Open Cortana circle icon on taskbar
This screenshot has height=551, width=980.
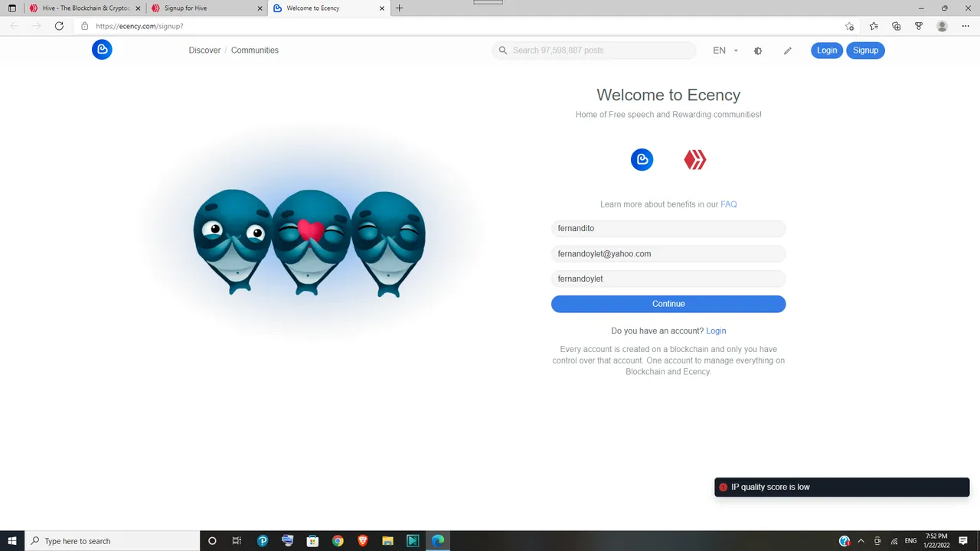pos(212,540)
